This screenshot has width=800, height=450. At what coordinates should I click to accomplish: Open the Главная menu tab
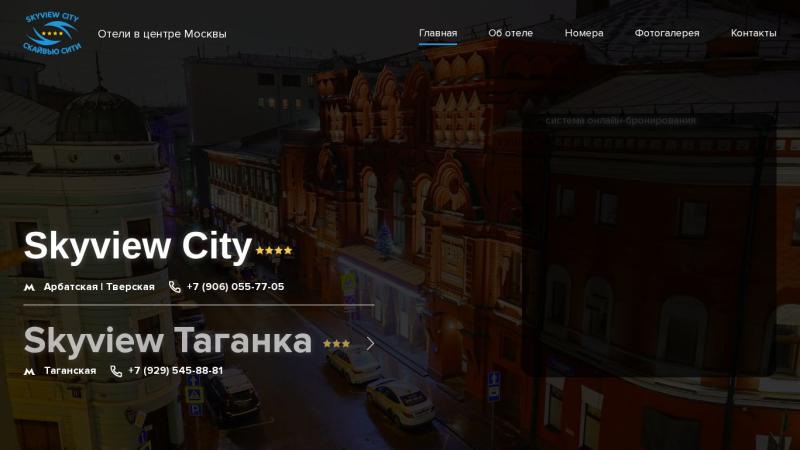pyautogui.click(x=438, y=33)
